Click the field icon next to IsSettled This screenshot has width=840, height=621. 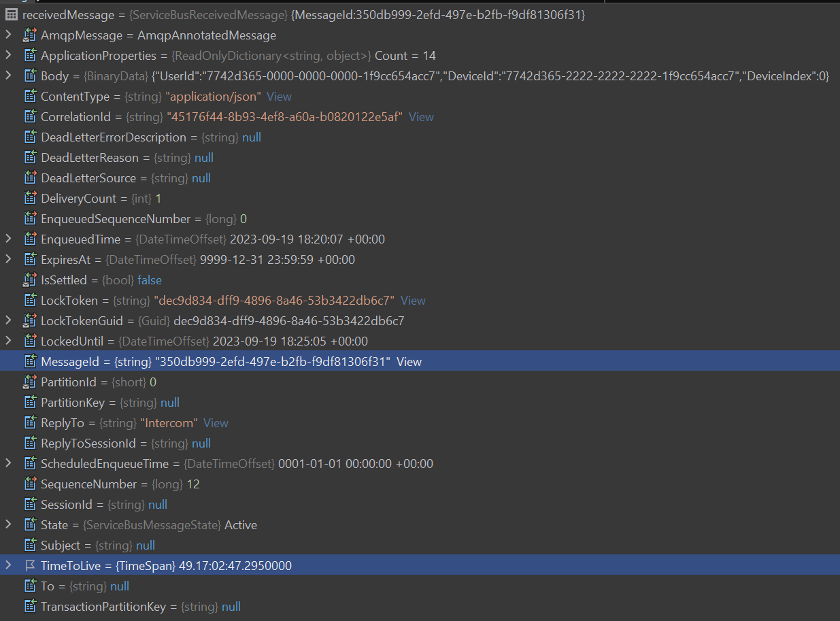[x=31, y=280]
